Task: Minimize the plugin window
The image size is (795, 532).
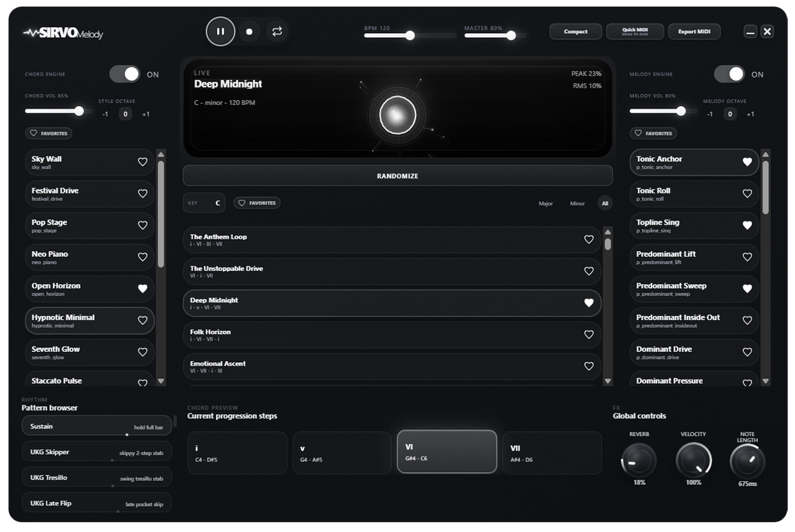Action: click(750, 31)
